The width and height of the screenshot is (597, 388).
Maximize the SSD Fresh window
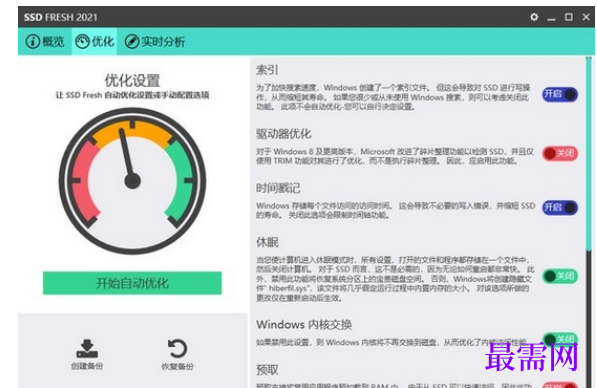[568, 17]
